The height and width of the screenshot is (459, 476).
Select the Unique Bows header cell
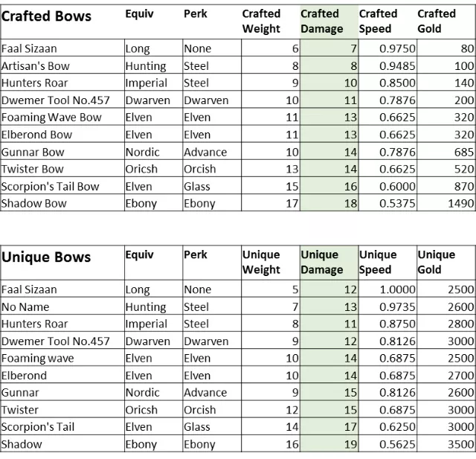62,263
